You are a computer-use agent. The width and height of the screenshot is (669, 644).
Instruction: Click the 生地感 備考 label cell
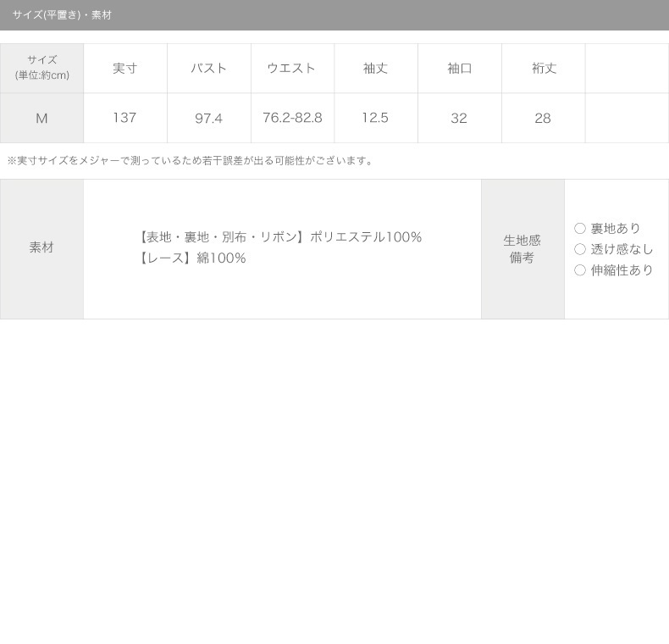point(522,249)
